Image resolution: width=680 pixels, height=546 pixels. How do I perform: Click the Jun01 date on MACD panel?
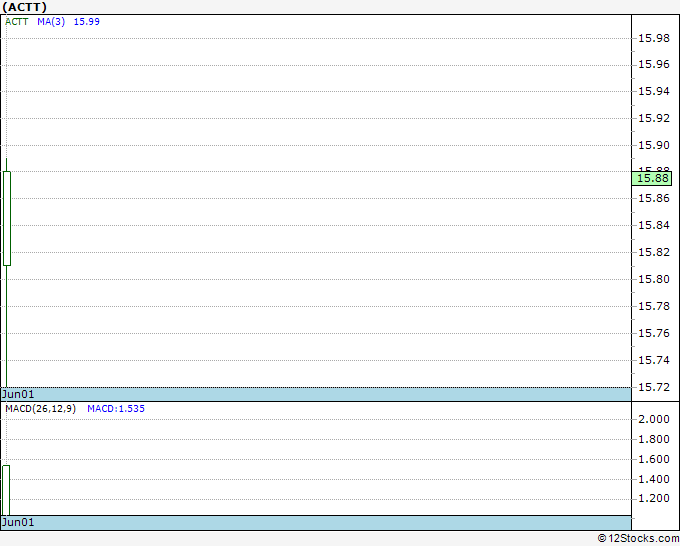(x=18, y=522)
